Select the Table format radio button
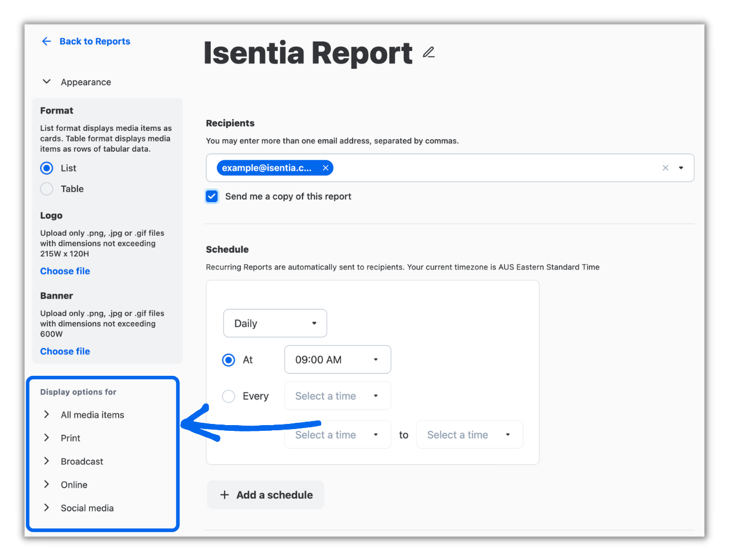Screen dimensions: 734x560 point(46,189)
